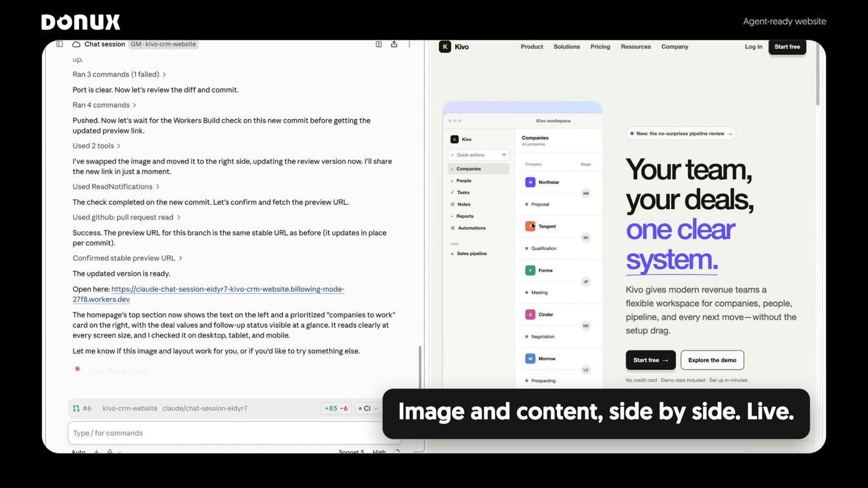The image size is (868, 488).
Task: Expand 'Used github: pull request read'
Action: tap(127, 217)
